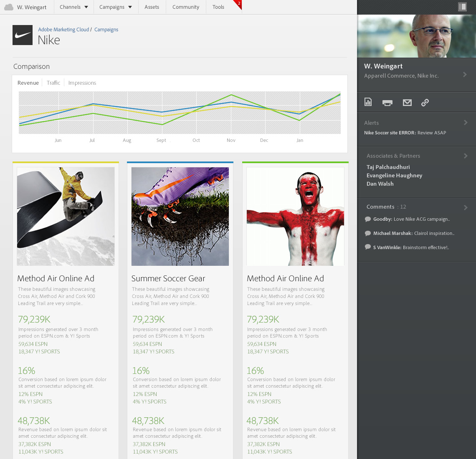Click the Alerts section heading
476x459 pixels.
371,123
